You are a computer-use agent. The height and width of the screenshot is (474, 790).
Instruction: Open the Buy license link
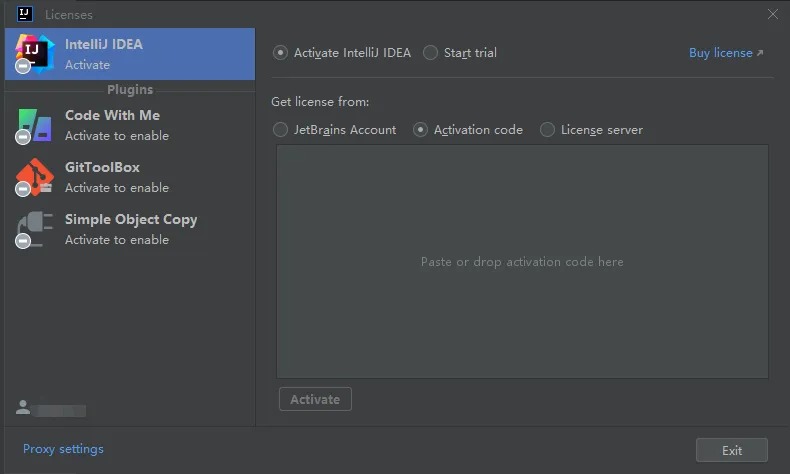coord(726,53)
